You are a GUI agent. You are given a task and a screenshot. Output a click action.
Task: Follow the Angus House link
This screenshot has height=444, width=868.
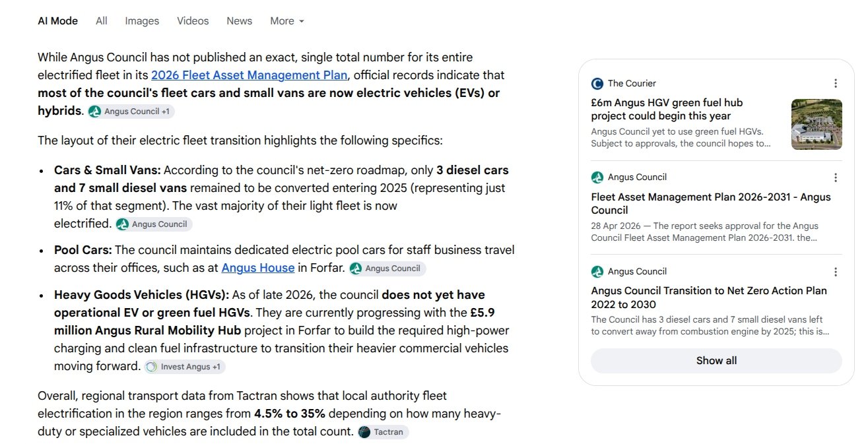258,268
